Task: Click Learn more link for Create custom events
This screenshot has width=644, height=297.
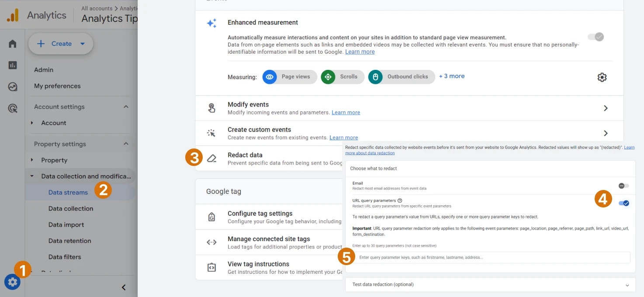Action: pos(344,138)
